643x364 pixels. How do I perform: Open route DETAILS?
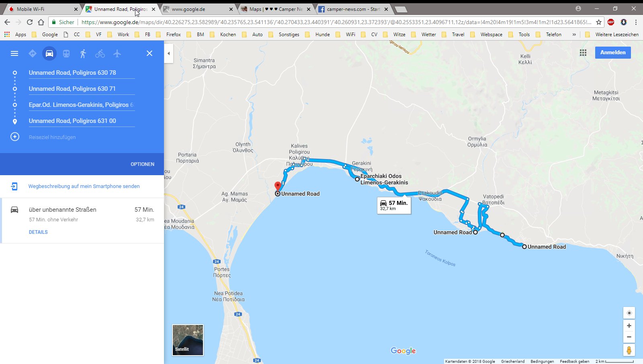[38, 232]
